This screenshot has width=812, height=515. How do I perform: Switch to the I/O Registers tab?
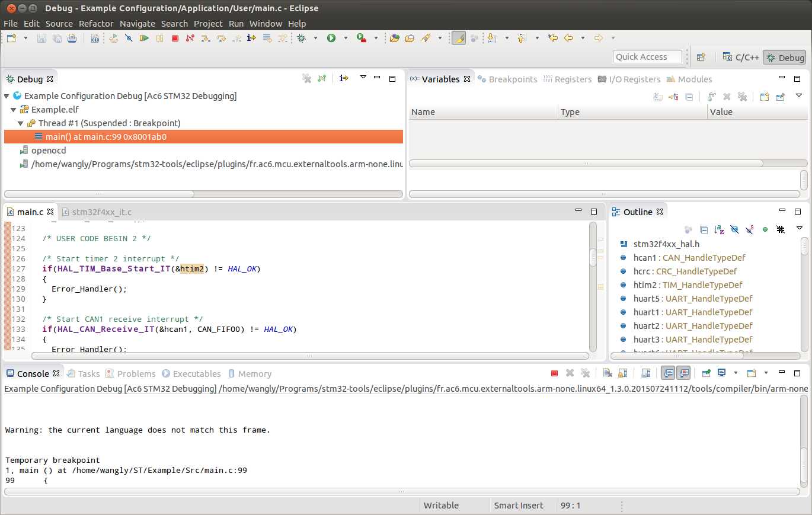point(629,79)
